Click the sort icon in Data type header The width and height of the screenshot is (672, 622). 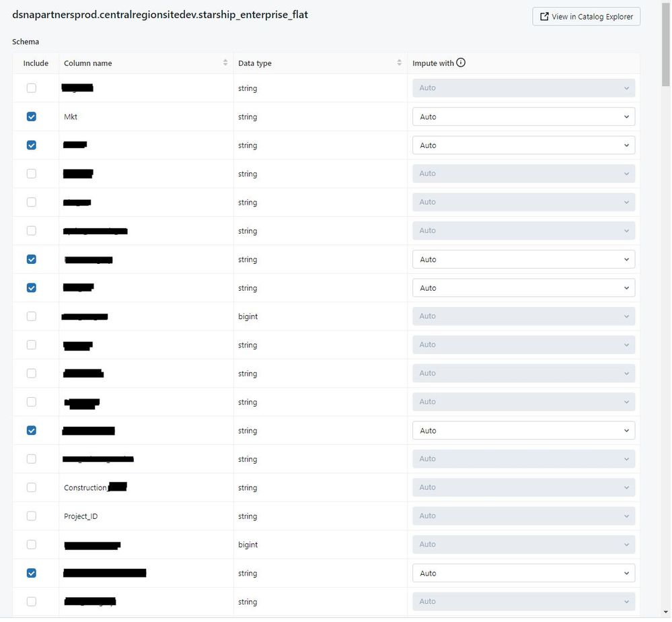click(400, 63)
